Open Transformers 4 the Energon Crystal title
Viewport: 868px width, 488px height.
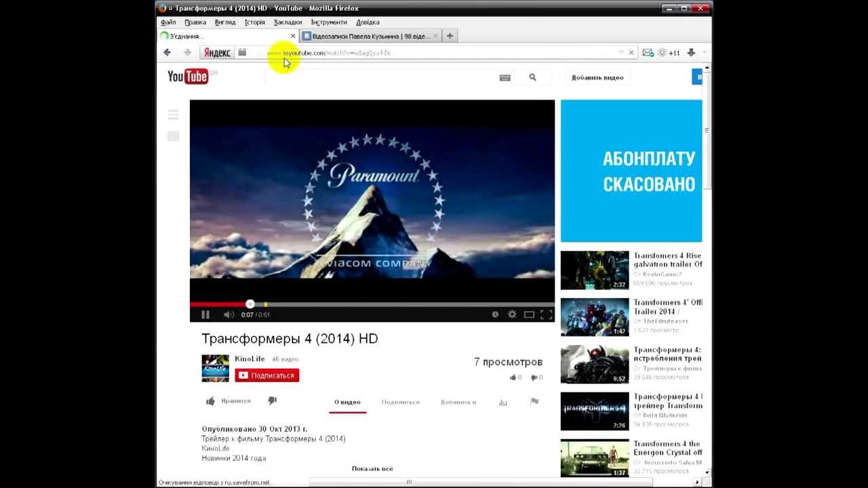[x=668, y=448]
